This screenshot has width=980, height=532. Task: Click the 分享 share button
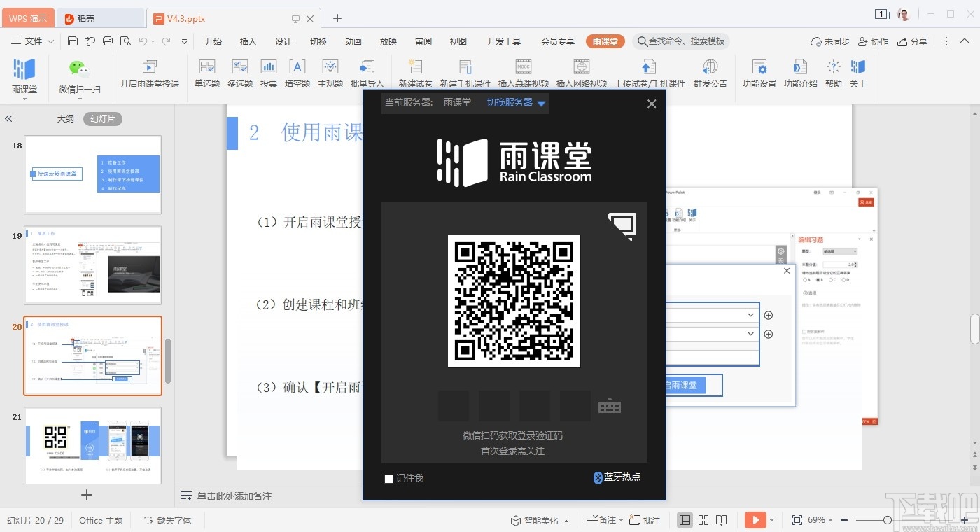913,41
